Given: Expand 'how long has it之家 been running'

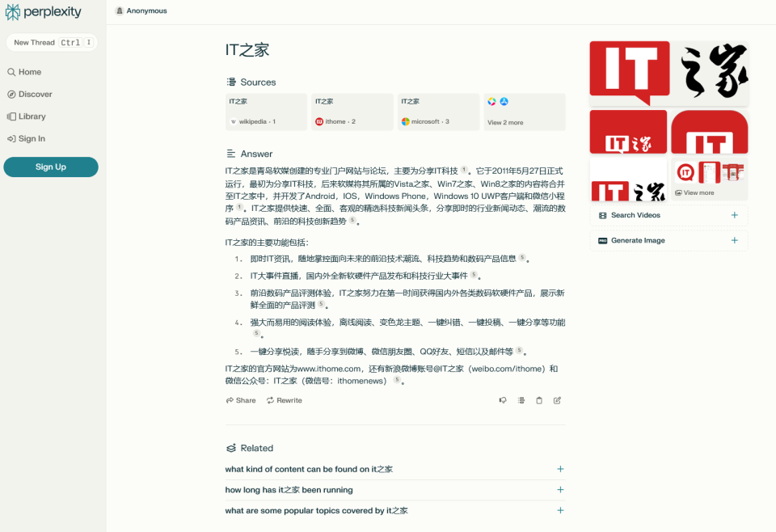Looking at the screenshot, I should coord(395,490).
